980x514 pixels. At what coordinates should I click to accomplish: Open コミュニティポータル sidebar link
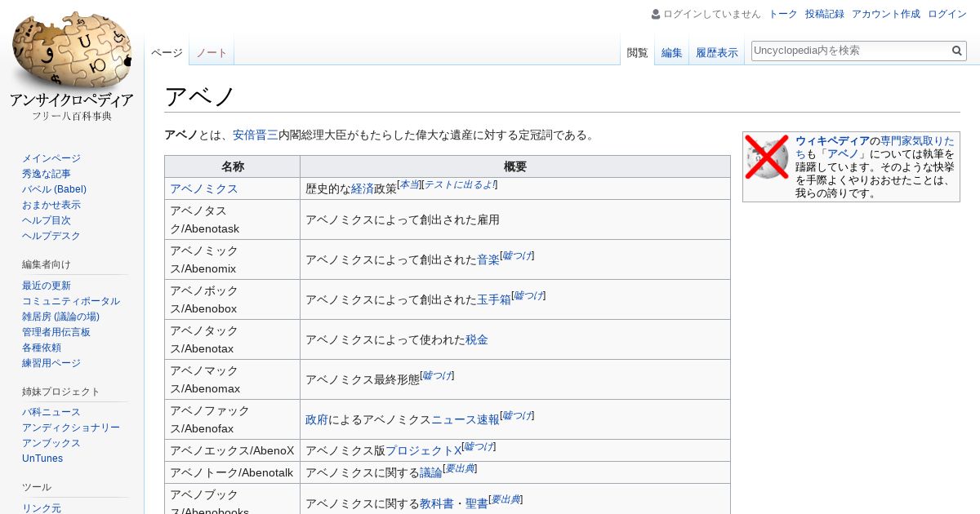71,301
